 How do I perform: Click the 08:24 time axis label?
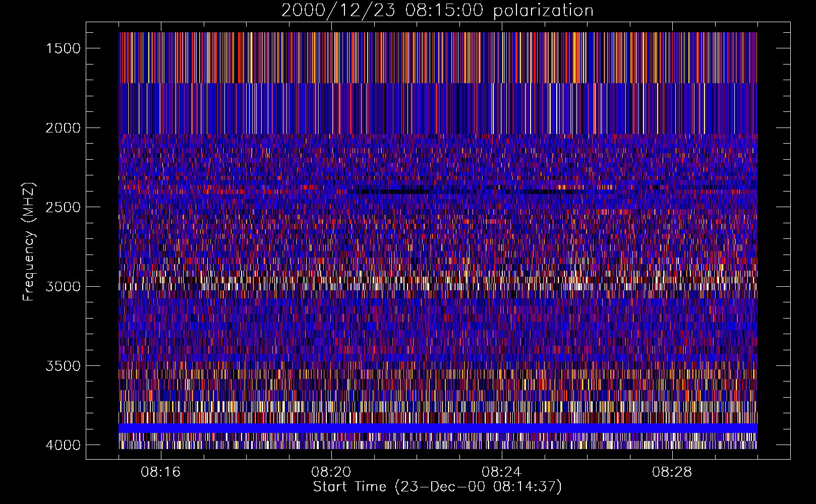pos(501,472)
